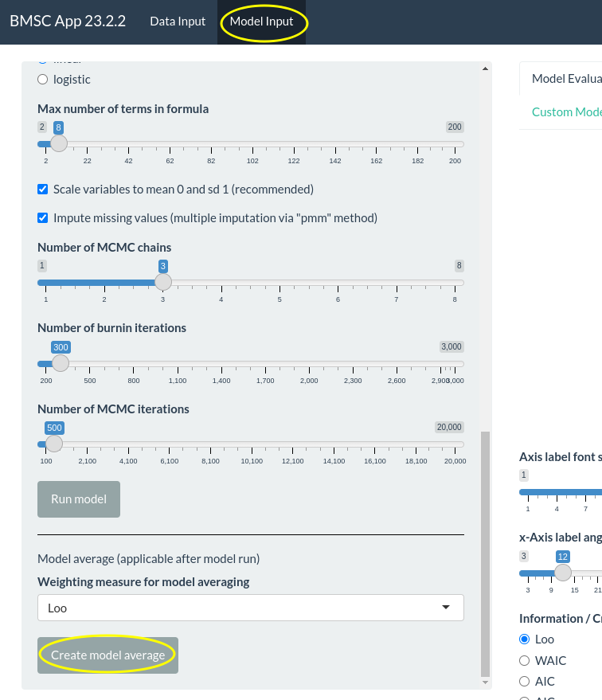Switch to the Data Input tab
602x700 pixels.
pos(177,22)
